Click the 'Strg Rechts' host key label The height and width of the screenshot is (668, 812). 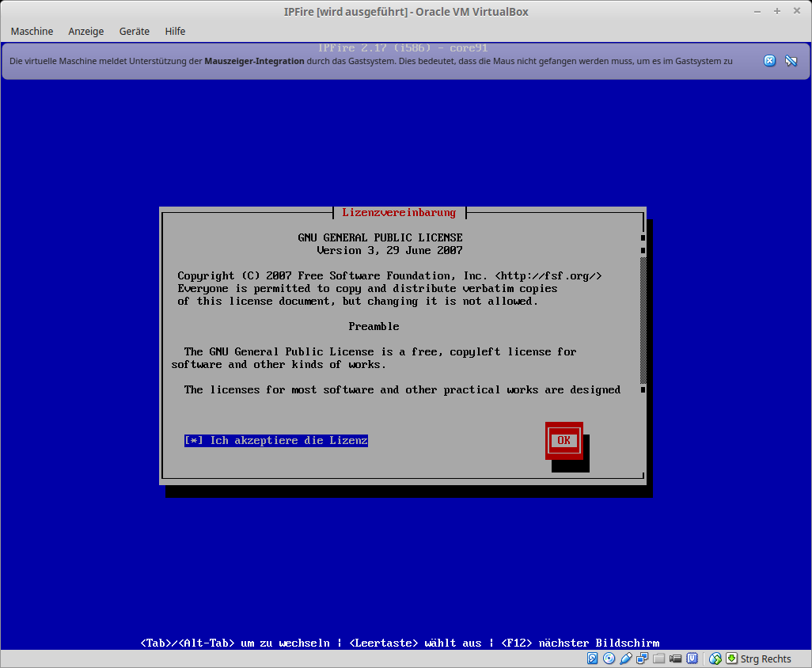pos(765,659)
